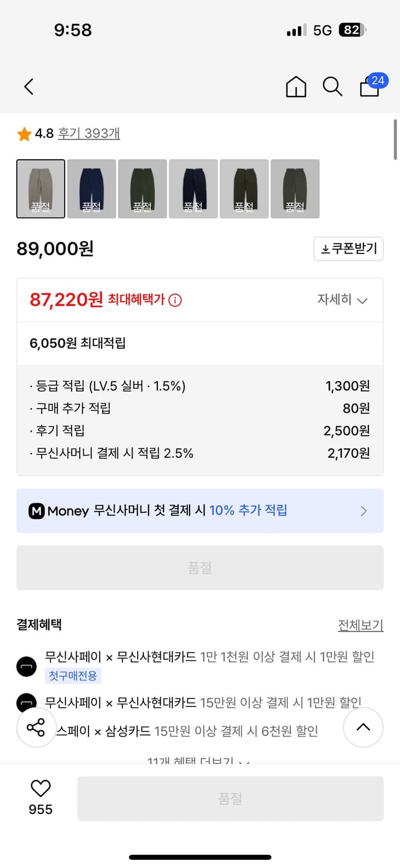The height and width of the screenshot is (868, 400).
Task: Tap the share icon
Action: click(x=36, y=727)
